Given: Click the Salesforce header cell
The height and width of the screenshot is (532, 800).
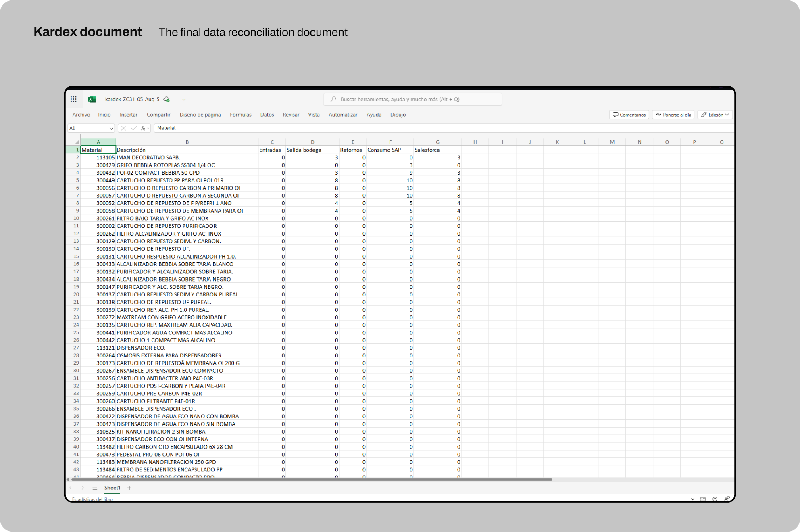Looking at the screenshot, I should pyautogui.click(x=437, y=150).
